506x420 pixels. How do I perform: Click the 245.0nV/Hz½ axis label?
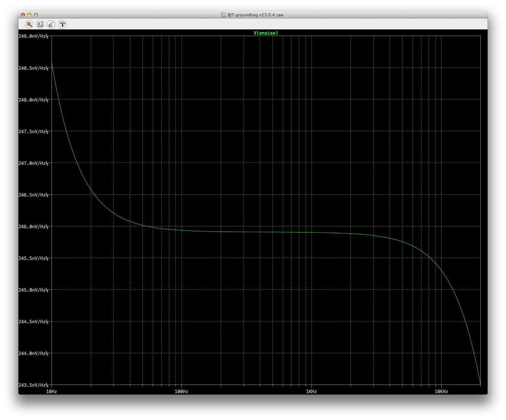pyautogui.click(x=33, y=290)
